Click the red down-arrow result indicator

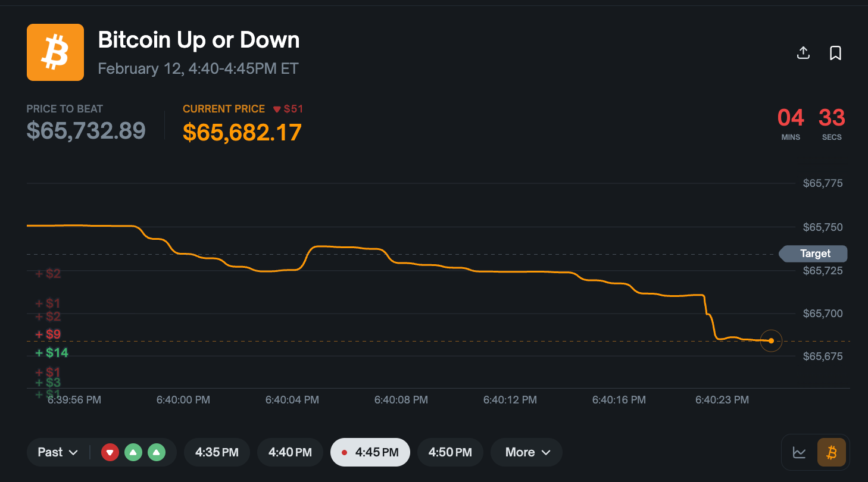[110, 452]
